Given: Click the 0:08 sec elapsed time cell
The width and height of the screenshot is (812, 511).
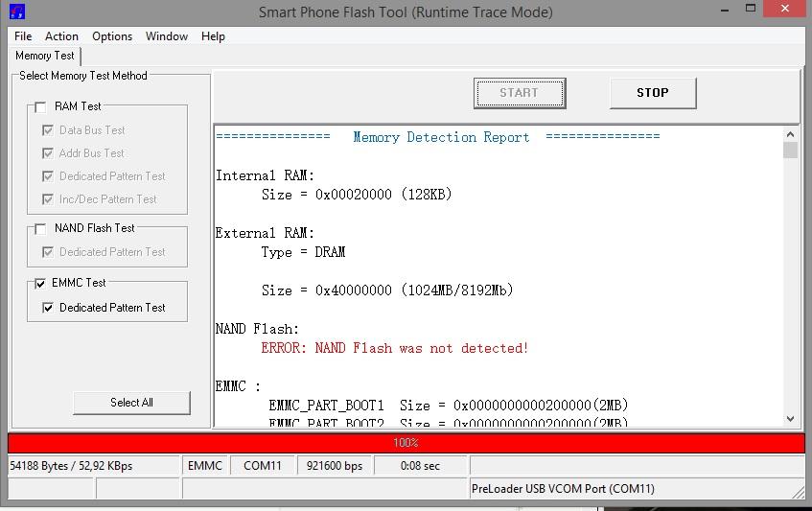Looking at the screenshot, I should (421, 466).
